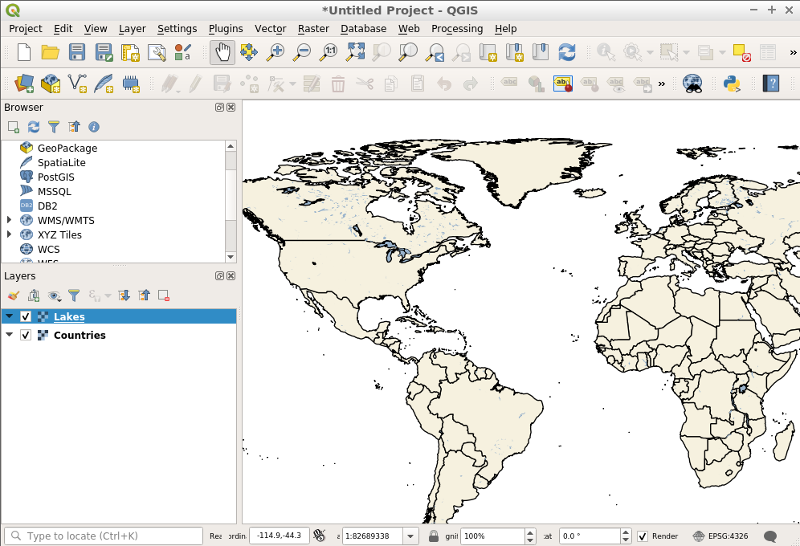Click the rotation value field

pos(589,536)
